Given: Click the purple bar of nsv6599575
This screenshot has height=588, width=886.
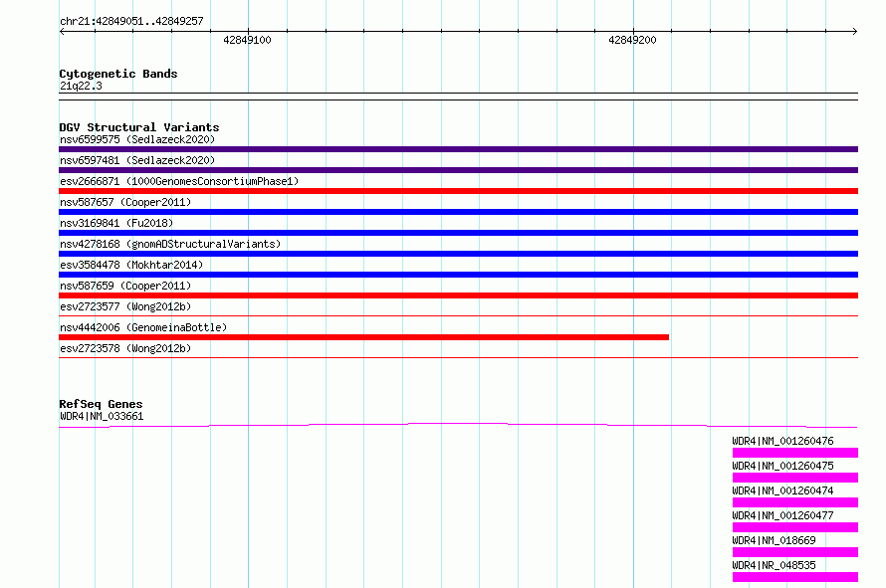Looking at the screenshot, I should click(x=458, y=149).
